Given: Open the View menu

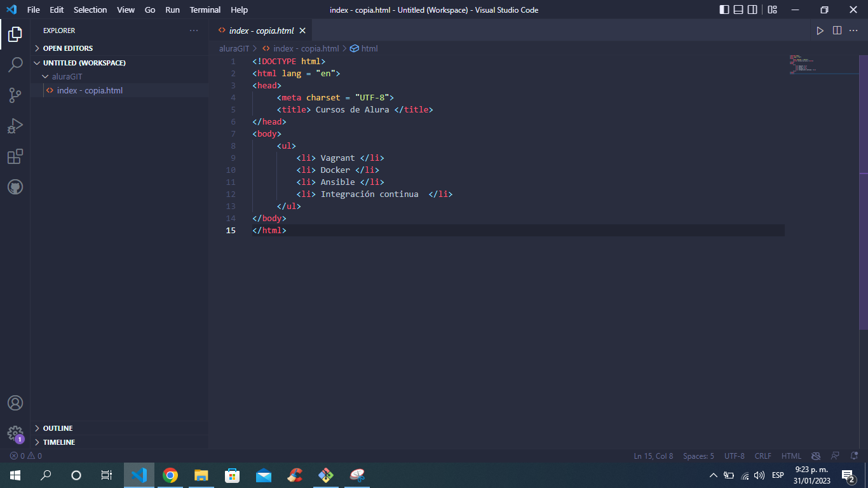Looking at the screenshot, I should pyautogui.click(x=126, y=10).
